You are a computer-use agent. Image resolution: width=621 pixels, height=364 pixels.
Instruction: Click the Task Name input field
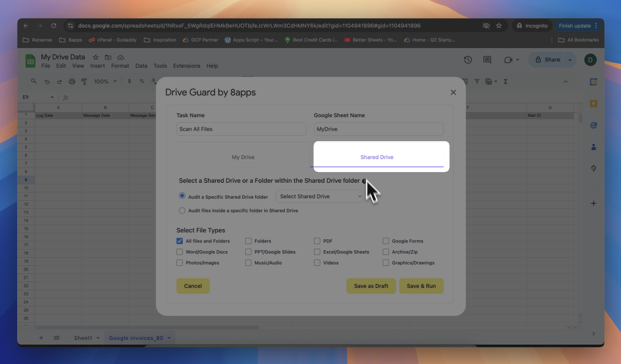(x=241, y=129)
